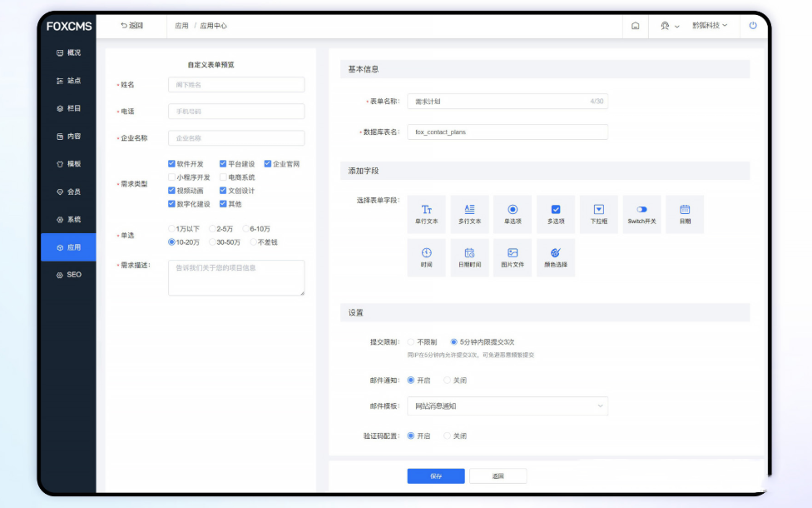Select 不限制 submission limit option

point(411,341)
